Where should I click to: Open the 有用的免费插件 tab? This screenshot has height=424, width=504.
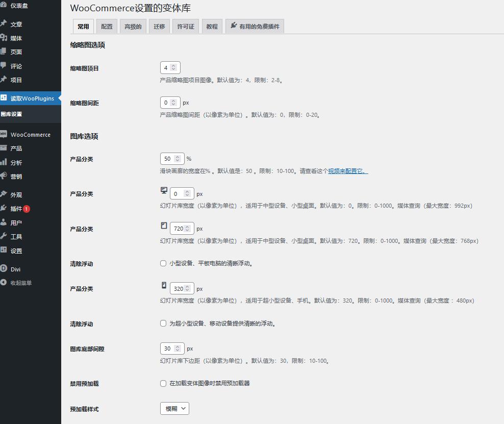coord(255,27)
